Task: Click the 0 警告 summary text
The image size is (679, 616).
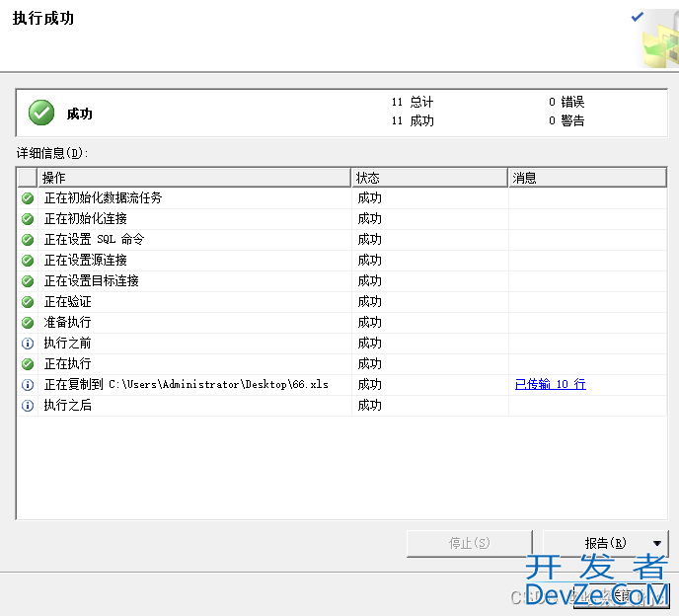Action: (566, 120)
